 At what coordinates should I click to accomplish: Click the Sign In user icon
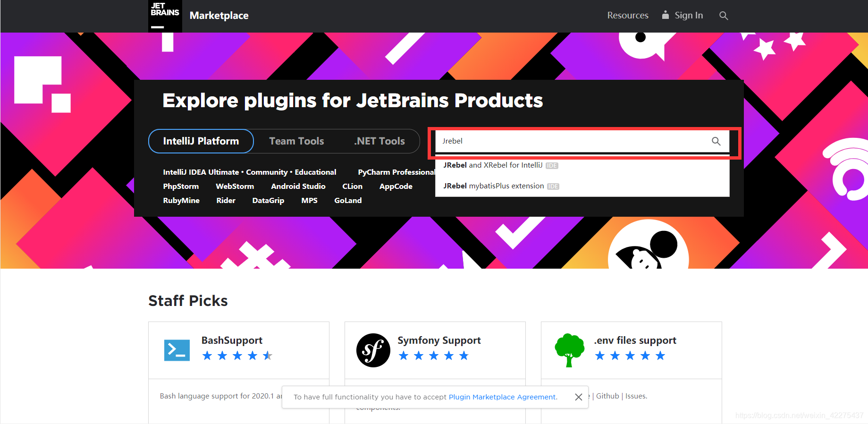[665, 15]
